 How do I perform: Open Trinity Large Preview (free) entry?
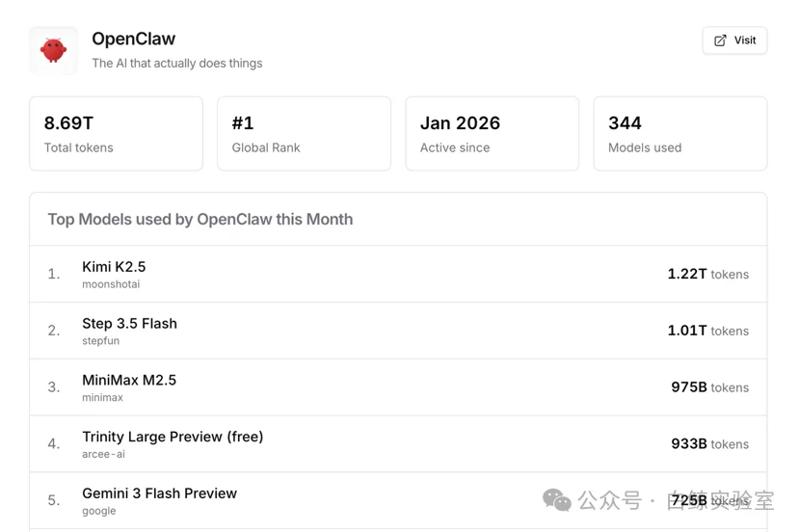pos(173,437)
